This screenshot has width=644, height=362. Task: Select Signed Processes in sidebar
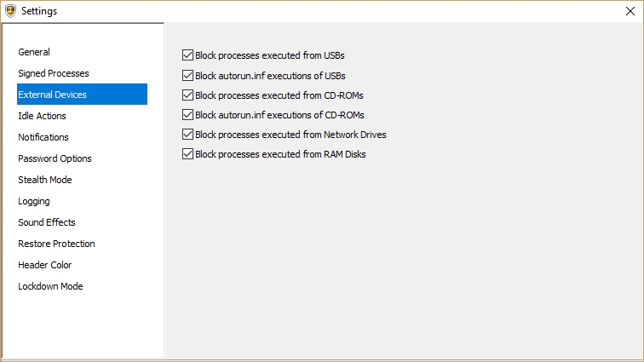(54, 73)
